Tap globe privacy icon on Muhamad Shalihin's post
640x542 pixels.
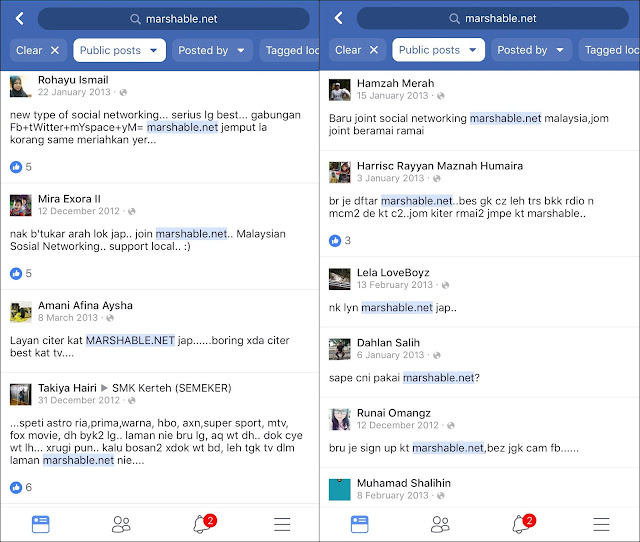pos(441,495)
